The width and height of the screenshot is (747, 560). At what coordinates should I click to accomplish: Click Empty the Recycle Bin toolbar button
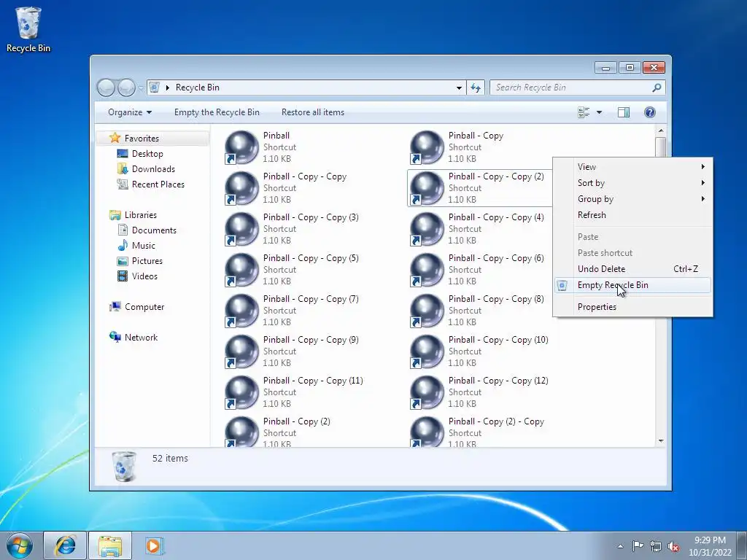click(x=217, y=112)
